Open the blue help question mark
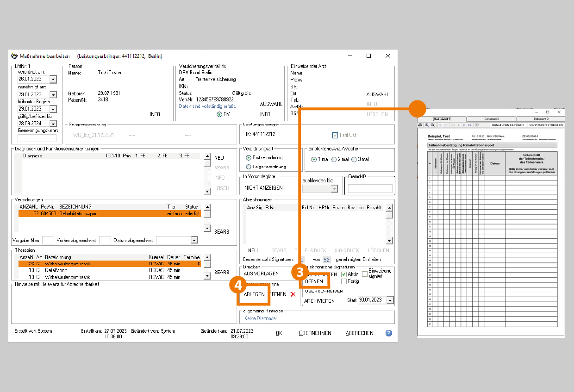Viewport: 574px width, 392px height. tap(389, 333)
